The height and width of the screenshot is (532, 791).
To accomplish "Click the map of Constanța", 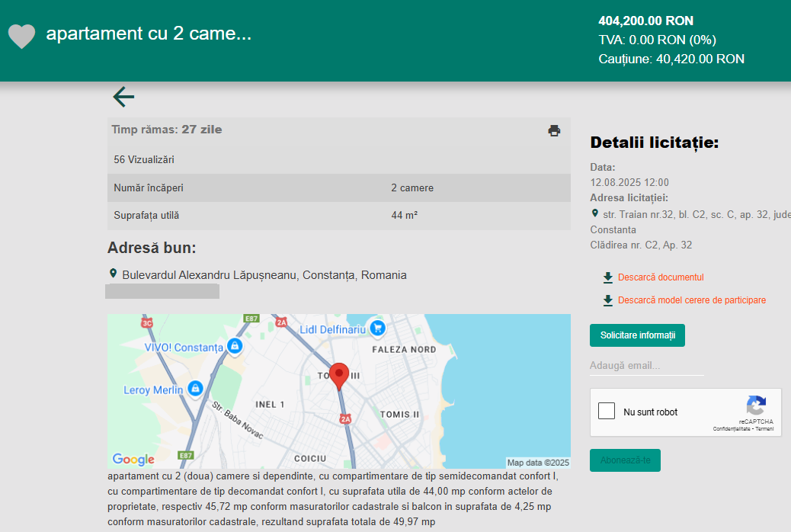I will coord(339,391).
